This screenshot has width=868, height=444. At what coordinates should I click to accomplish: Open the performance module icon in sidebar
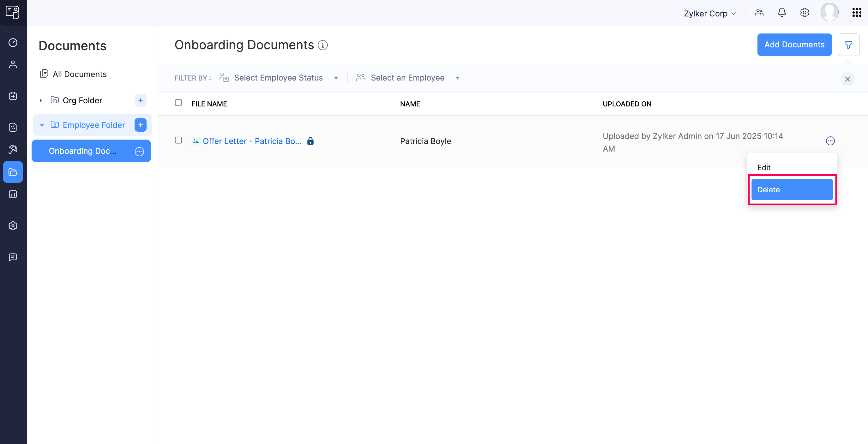(13, 127)
